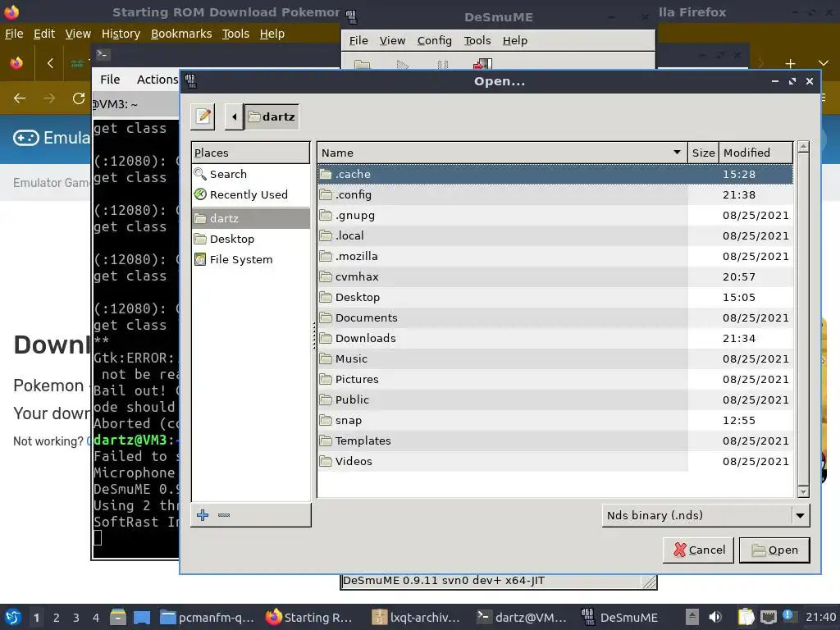The width and height of the screenshot is (840, 630).
Task: Select the Templates folder row
Action: pyautogui.click(x=555, y=441)
